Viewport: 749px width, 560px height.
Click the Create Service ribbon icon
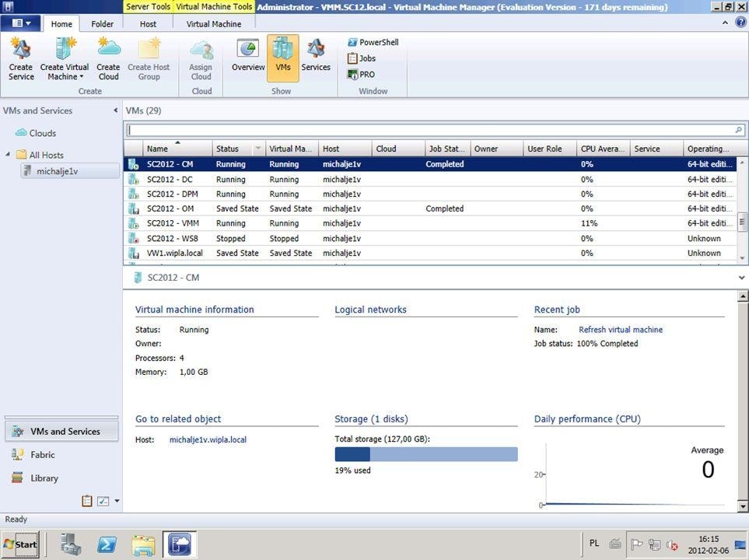click(21, 59)
